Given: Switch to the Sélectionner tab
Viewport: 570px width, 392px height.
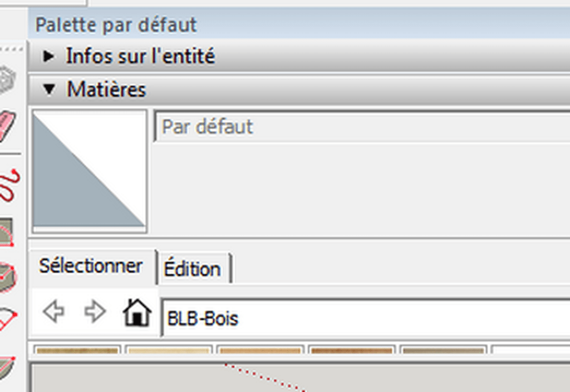Looking at the screenshot, I should 91,266.
